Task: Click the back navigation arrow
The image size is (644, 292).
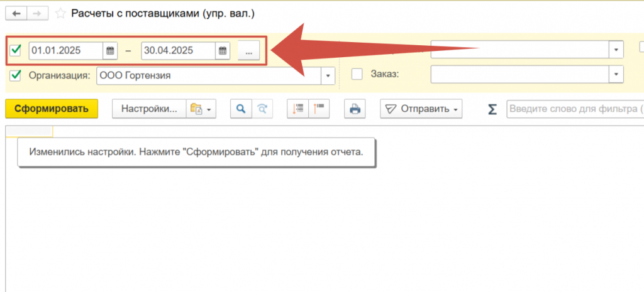Action: [x=16, y=13]
